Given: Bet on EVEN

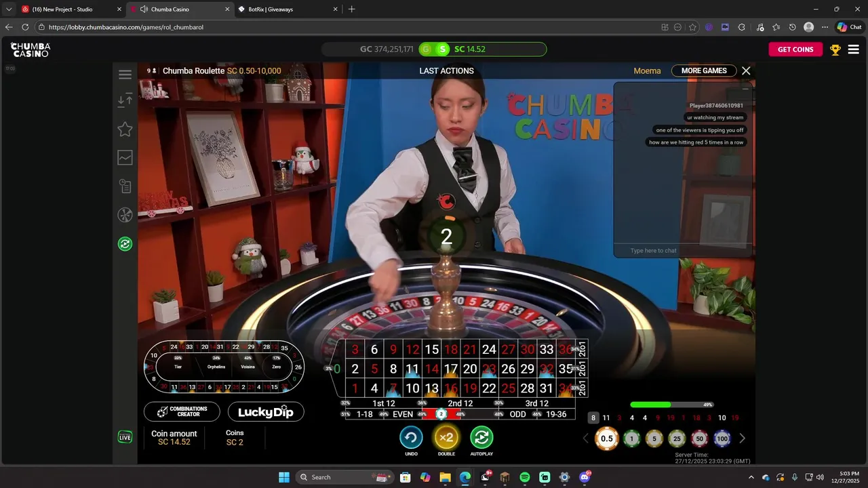Looking at the screenshot, I should (x=403, y=414).
